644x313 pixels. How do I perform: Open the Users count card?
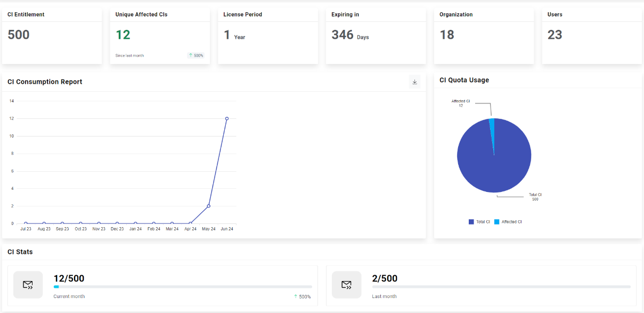point(592,36)
